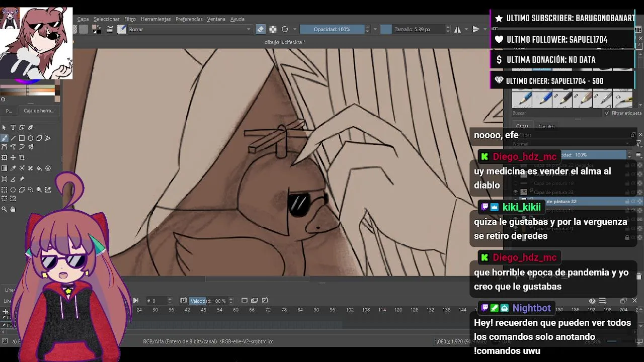
Task: Select the Crop tool
Action: (22, 157)
